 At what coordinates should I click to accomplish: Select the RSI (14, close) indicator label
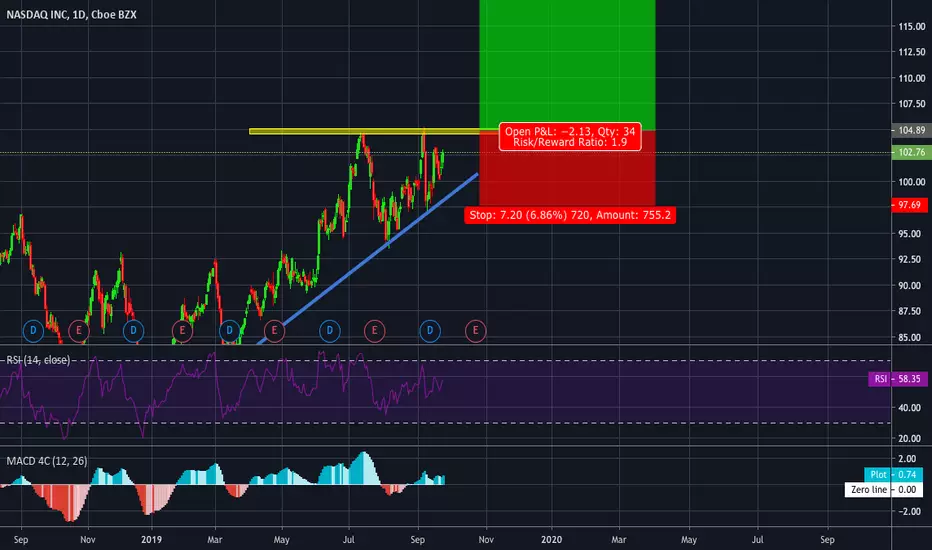pos(38,360)
